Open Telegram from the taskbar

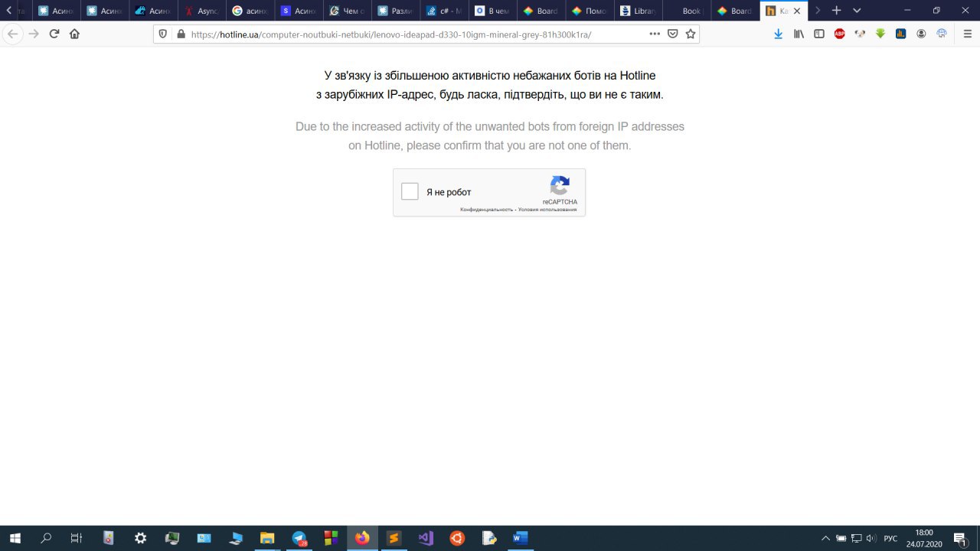tap(299, 538)
